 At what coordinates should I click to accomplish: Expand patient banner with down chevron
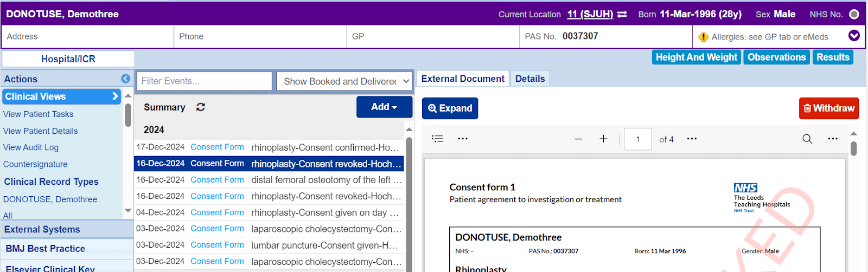coord(854,36)
